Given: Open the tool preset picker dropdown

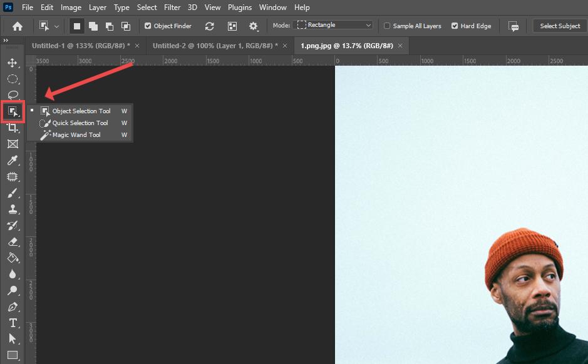Looking at the screenshot, I should click(x=56, y=26).
